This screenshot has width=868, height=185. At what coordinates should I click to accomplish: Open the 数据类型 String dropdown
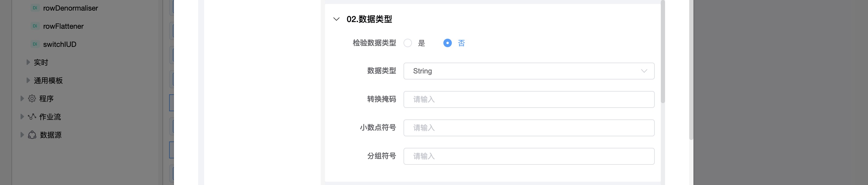pos(529,71)
